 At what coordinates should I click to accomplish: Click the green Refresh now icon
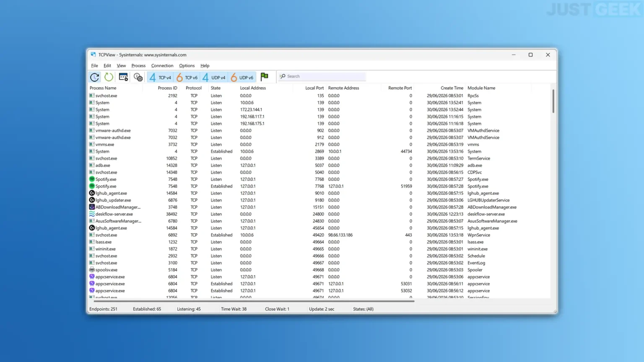(109, 77)
